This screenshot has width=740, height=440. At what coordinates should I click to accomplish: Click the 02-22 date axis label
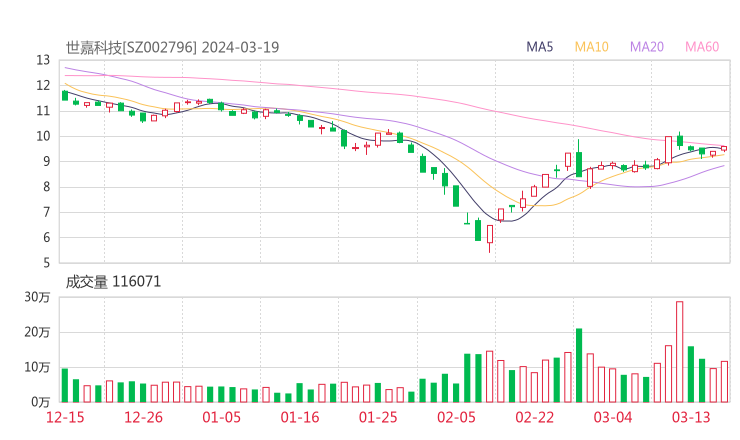click(534, 417)
